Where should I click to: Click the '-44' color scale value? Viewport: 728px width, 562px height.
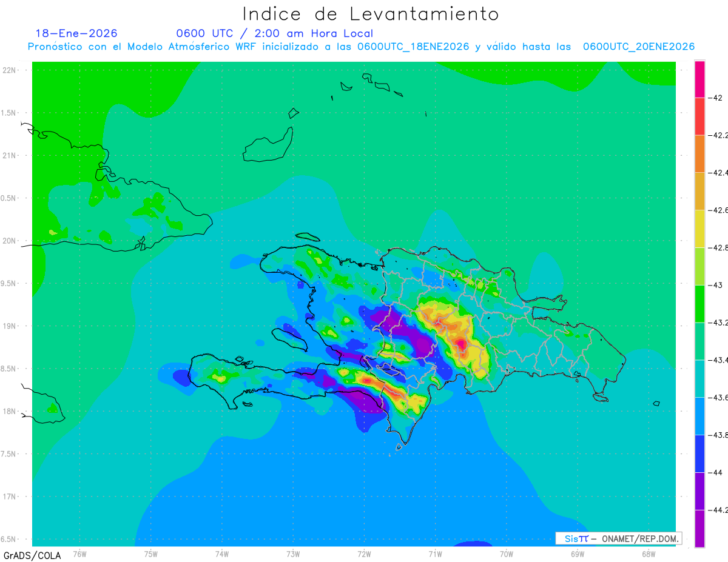tap(715, 472)
